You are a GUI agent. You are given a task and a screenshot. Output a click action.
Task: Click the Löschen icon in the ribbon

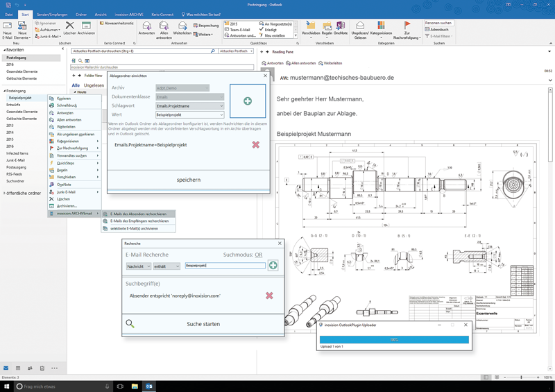[69, 27]
